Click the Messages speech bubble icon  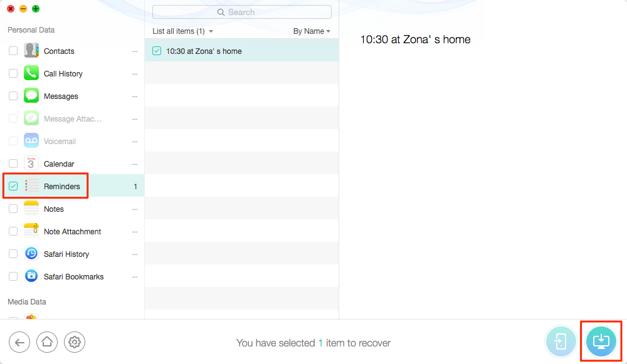[31, 95]
